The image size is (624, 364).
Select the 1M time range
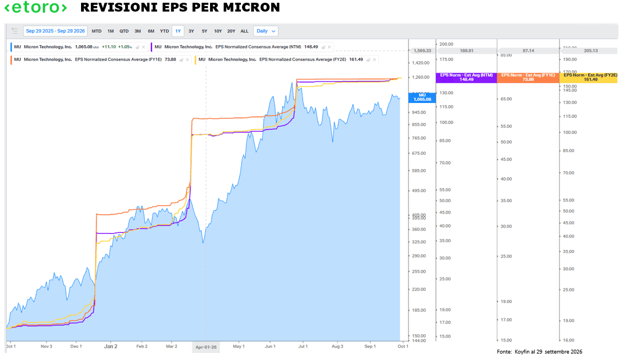tap(111, 31)
